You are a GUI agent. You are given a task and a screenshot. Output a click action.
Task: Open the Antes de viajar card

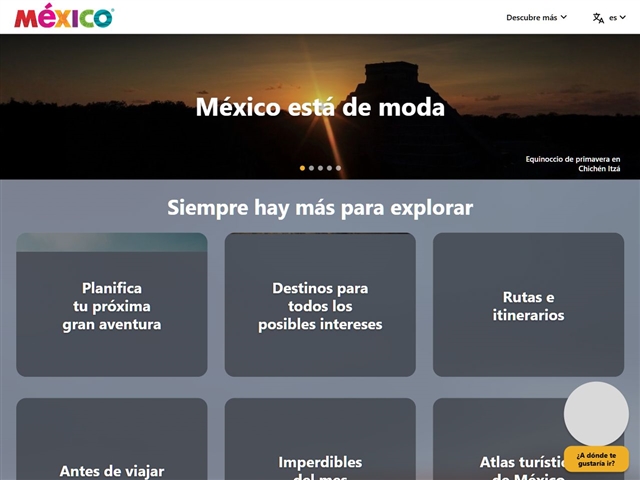point(112,439)
